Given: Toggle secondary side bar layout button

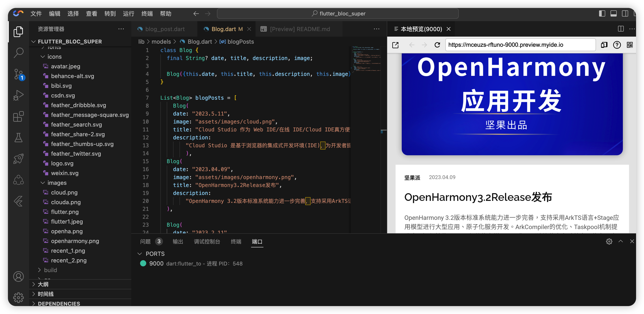Looking at the screenshot, I should [625, 13].
